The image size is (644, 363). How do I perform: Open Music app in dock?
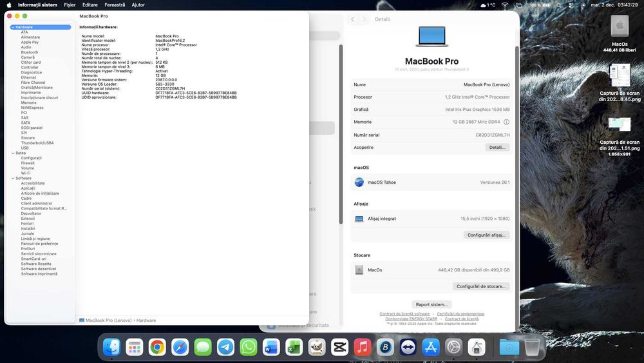click(x=362, y=348)
